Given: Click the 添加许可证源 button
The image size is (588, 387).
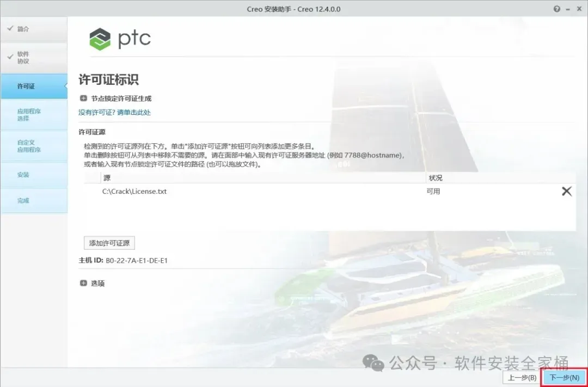Looking at the screenshot, I should click(109, 243).
